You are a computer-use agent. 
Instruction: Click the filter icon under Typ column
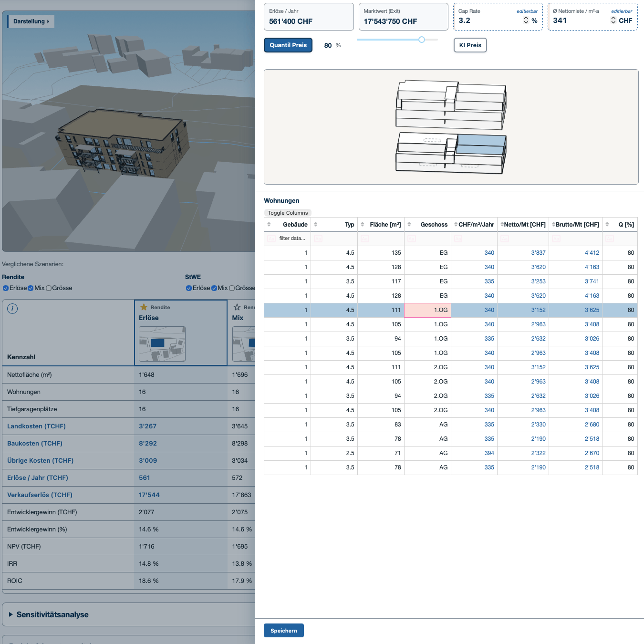point(318,239)
